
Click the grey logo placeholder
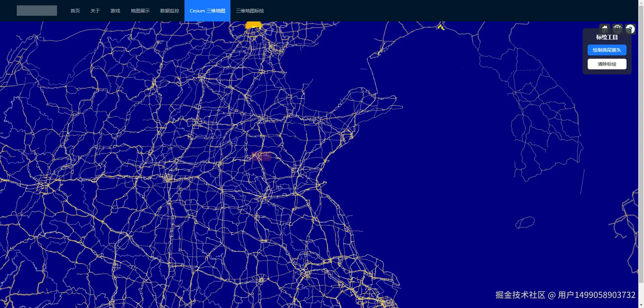click(x=37, y=10)
